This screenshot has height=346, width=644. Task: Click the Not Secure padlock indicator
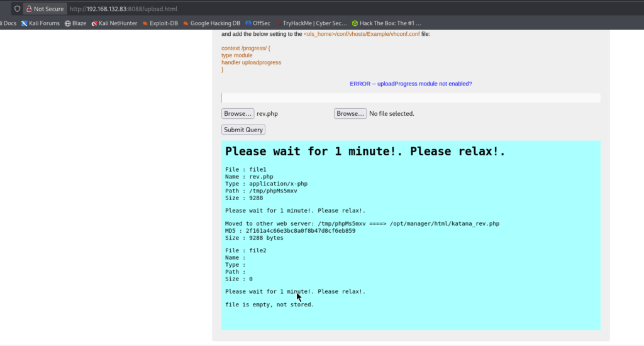44,9
